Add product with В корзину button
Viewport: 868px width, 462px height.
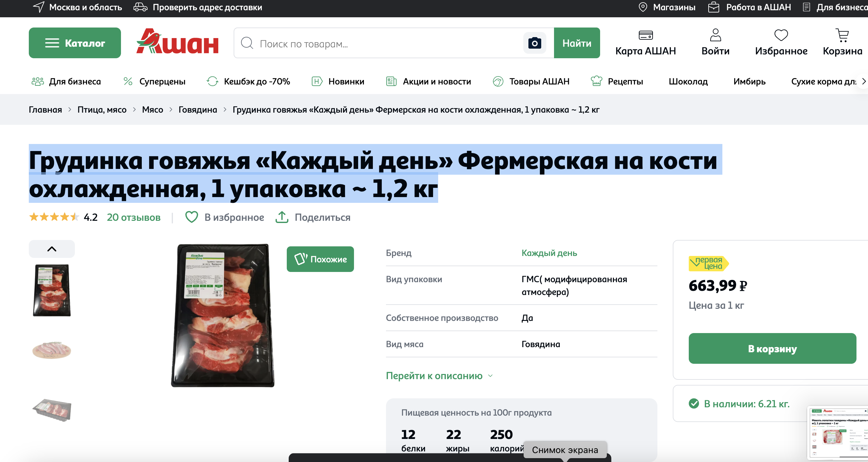pos(772,348)
